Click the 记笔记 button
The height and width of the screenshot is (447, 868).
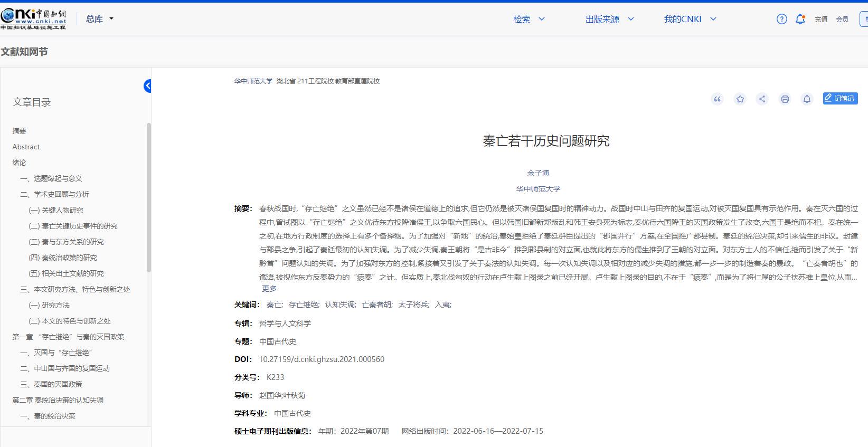pos(840,98)
